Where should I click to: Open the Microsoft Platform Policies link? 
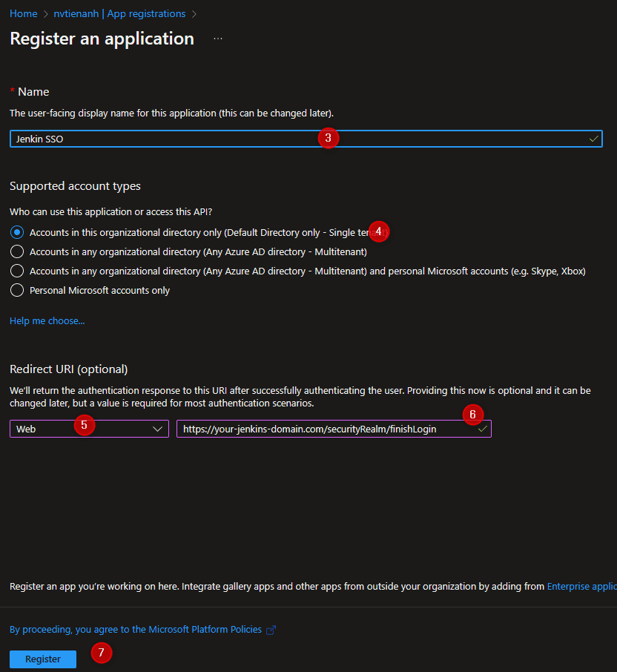(136, 629)
